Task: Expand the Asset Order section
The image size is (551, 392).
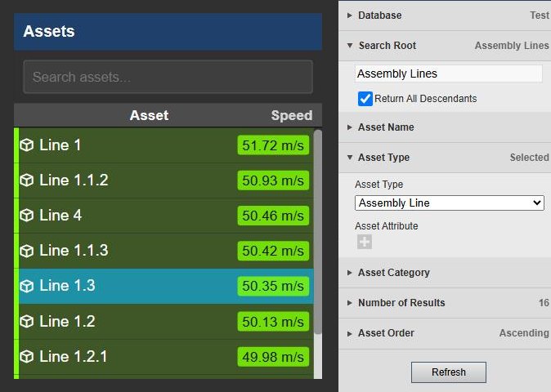Action: pyautogui.click(x=349, y=333)
